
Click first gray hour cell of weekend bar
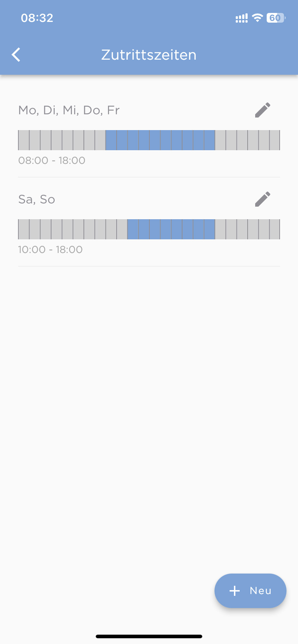coord(24,229)
